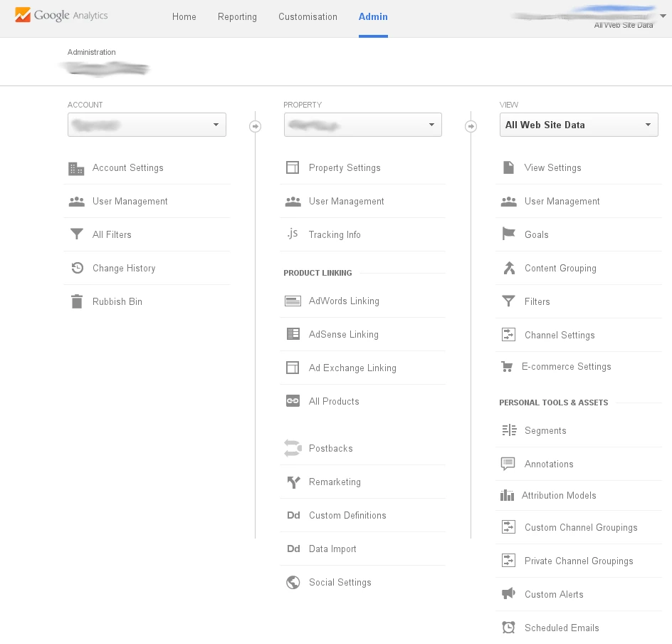Open the Content Grouping link
This screenshot has height=644, width=672.
pyautogui.click(x=560, y=268)
